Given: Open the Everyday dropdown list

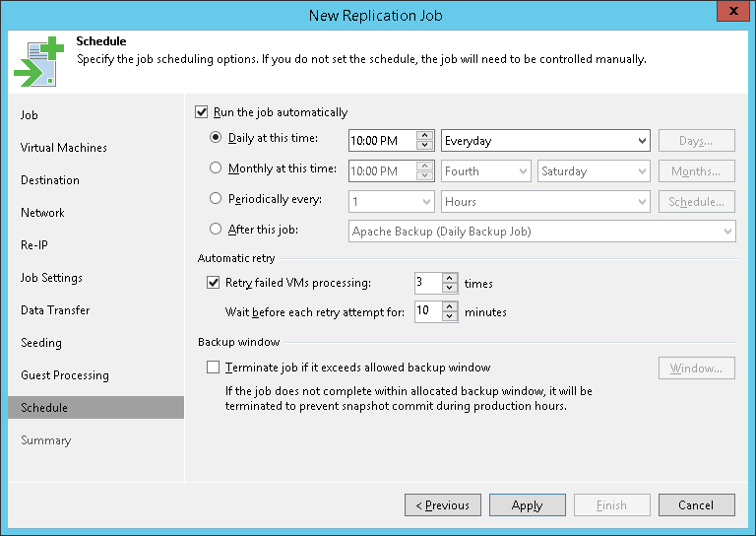Looking at the screenshot, I should (x=643, y=141).
